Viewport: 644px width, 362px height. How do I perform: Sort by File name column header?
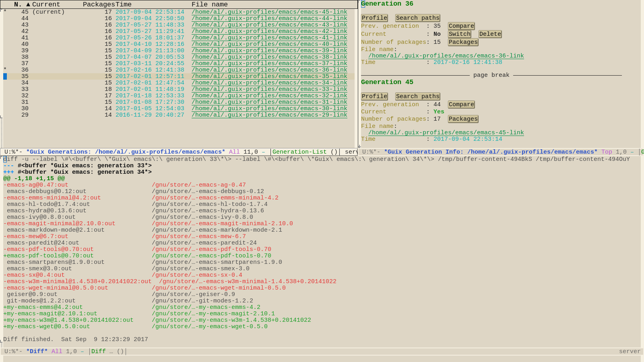(x=210, y=4)
